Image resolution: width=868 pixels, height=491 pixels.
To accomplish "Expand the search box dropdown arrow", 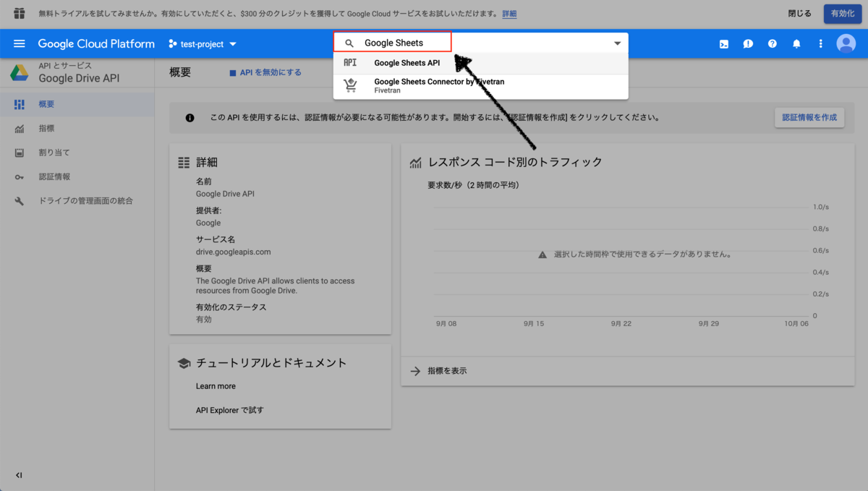I will click(x=617, y=43).
